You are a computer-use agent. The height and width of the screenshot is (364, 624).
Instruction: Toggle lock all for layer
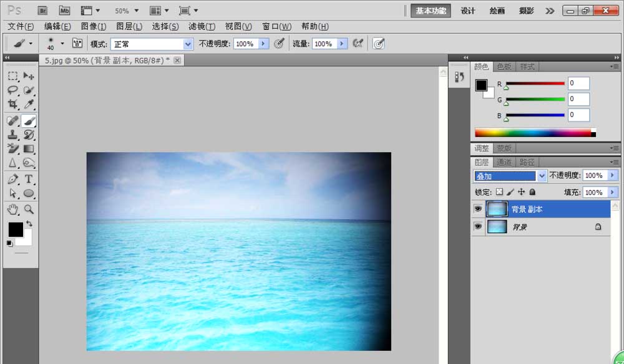(532, 192)
